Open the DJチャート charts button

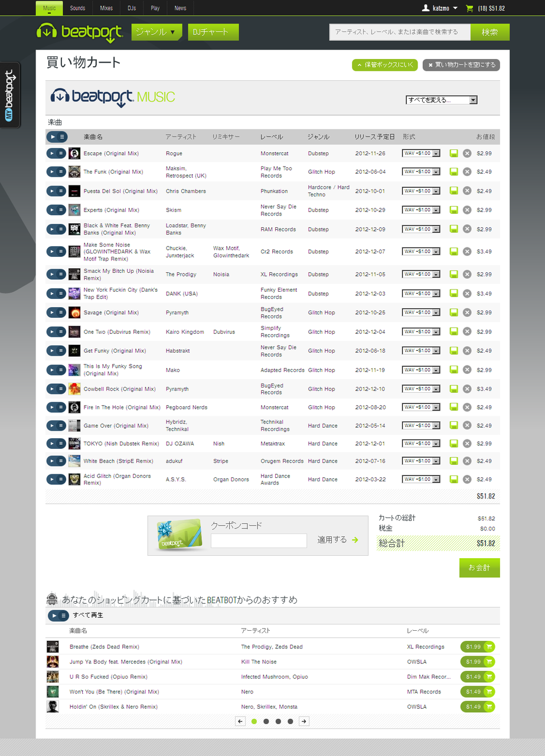(x=213, y=32)
